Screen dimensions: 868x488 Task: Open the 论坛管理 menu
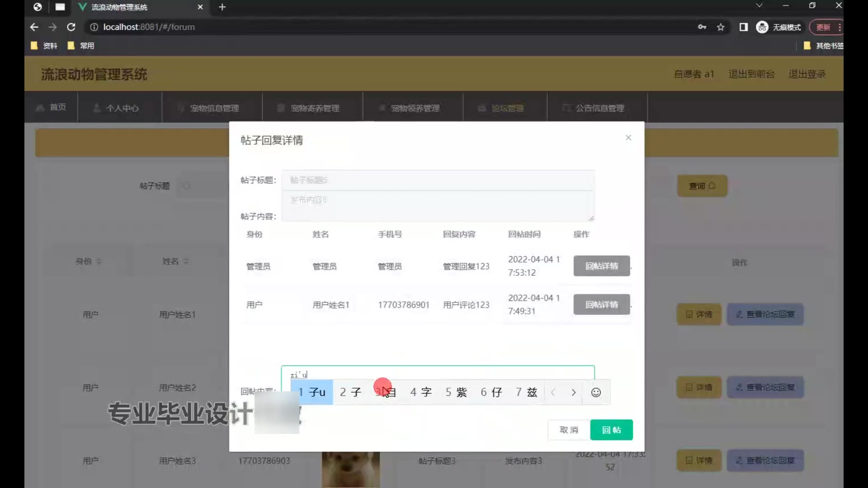tap(505, 108)
